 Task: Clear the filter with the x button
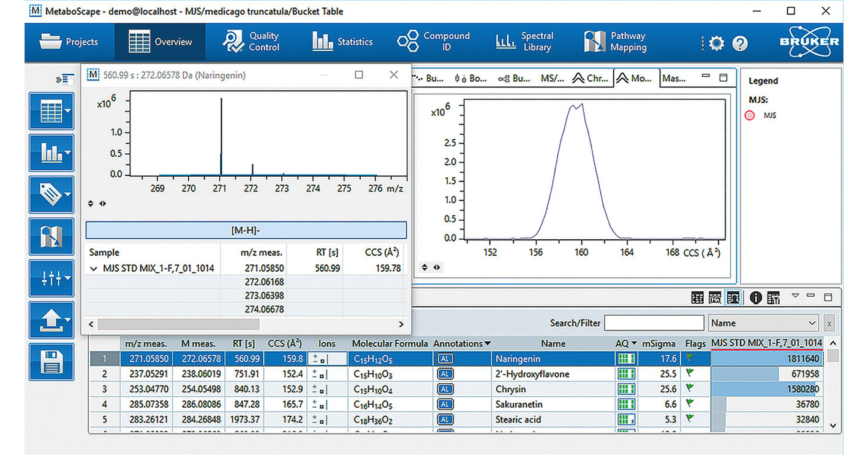pyautogui.click(x=829, y=323)
